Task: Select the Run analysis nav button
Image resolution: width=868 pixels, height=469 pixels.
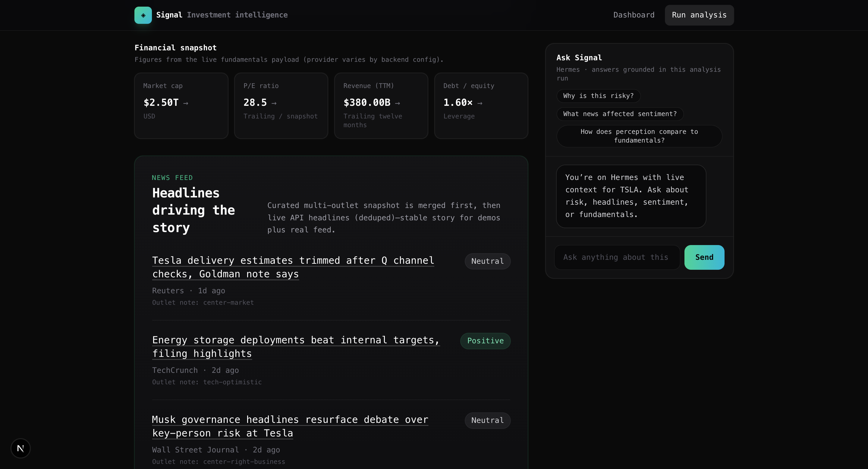Action: click(x=699, y=15)
